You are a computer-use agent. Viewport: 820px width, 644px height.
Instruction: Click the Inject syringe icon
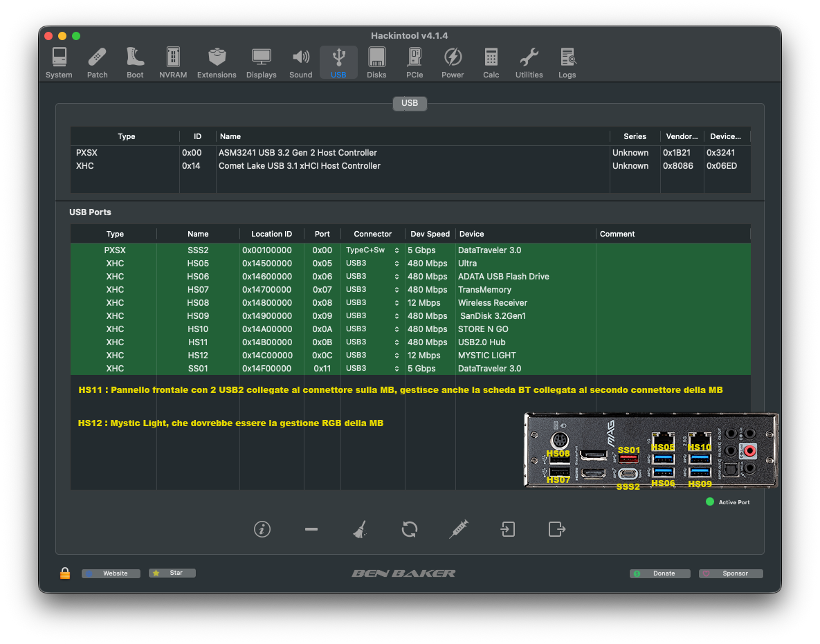(458, 529)
